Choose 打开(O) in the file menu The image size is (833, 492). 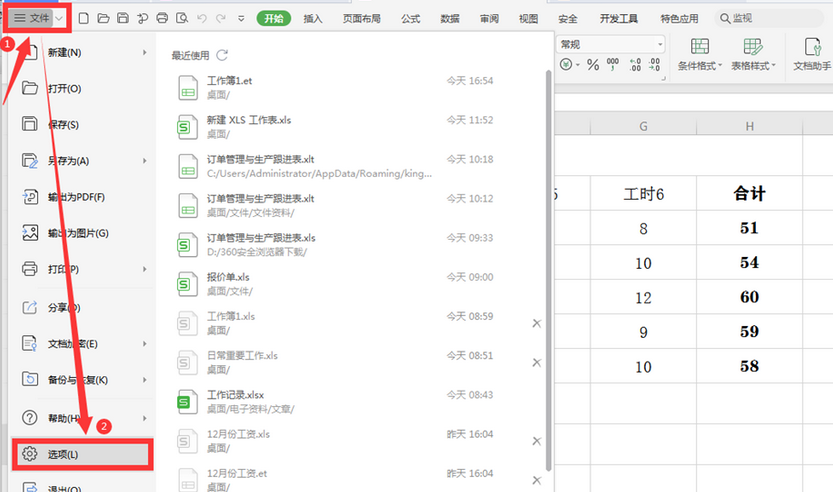point(82,88)
